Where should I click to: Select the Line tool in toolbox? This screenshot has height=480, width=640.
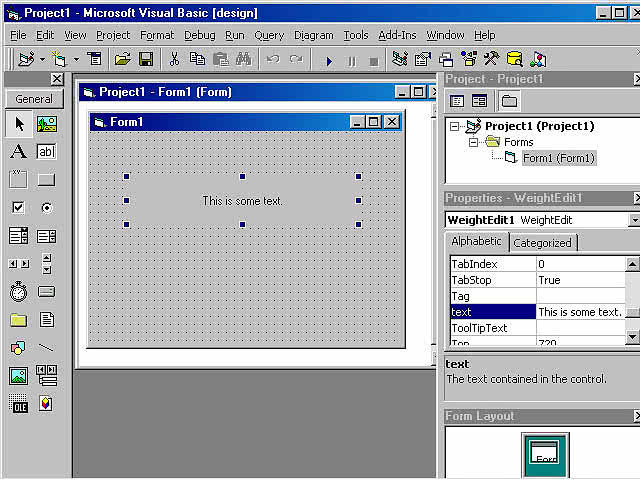[x=47, y=348]
